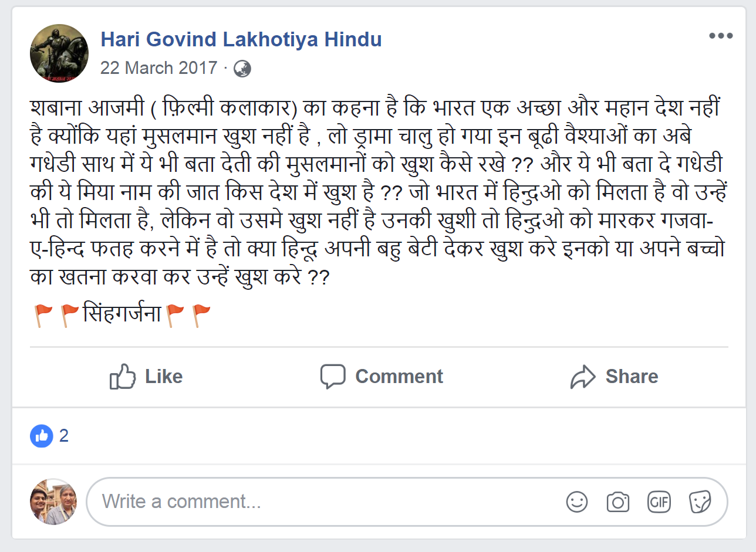This screenshot has width=756, height=552.
Task: Attach a photo with the camera icon
Action: click(x=617, y=502)
